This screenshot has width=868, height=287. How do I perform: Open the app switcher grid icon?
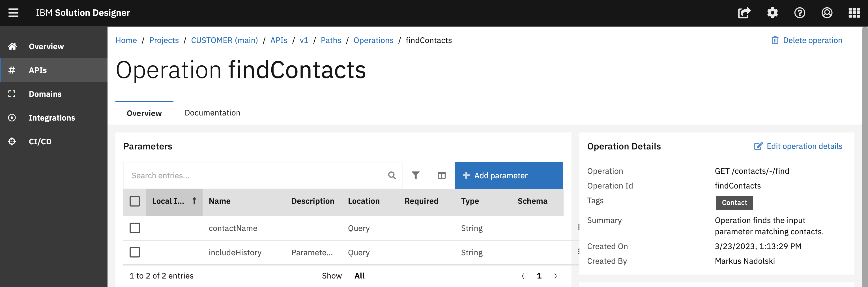pyautogui.click(x=854, y=13)
